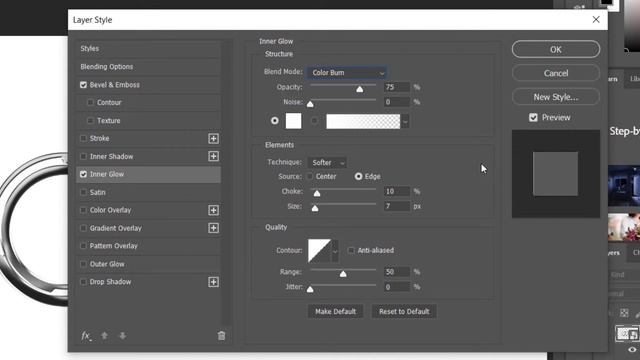Enable the Pattern Overlay checkbox
This screenshot has height=360, width=640.
[83, 246]
